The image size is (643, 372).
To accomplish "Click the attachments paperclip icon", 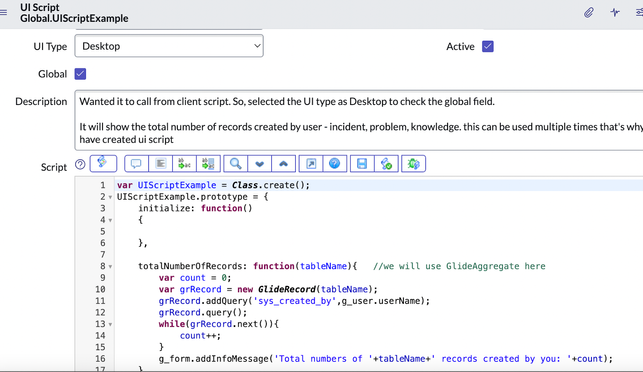I will point(589,13).
